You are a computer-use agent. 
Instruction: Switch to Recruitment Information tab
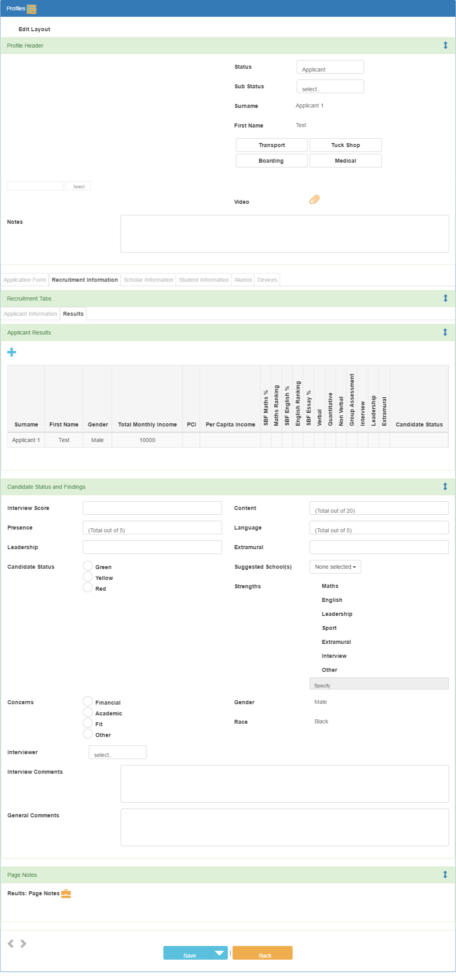[85, 280]
